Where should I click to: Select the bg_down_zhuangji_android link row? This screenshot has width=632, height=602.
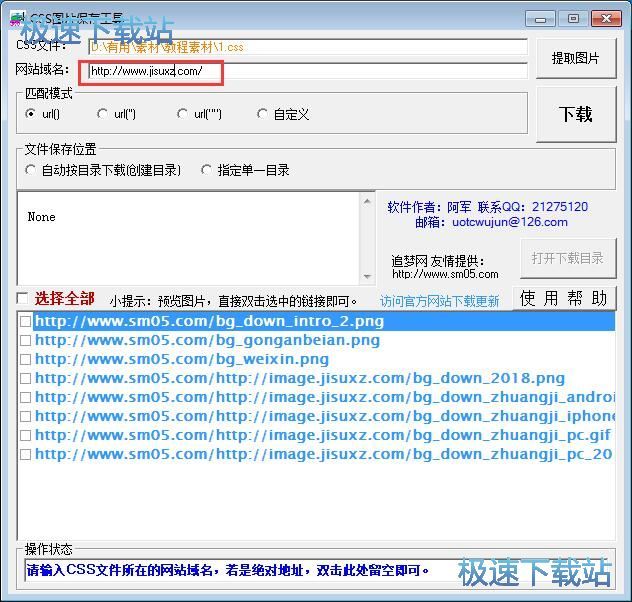click(x=324, y=397)
